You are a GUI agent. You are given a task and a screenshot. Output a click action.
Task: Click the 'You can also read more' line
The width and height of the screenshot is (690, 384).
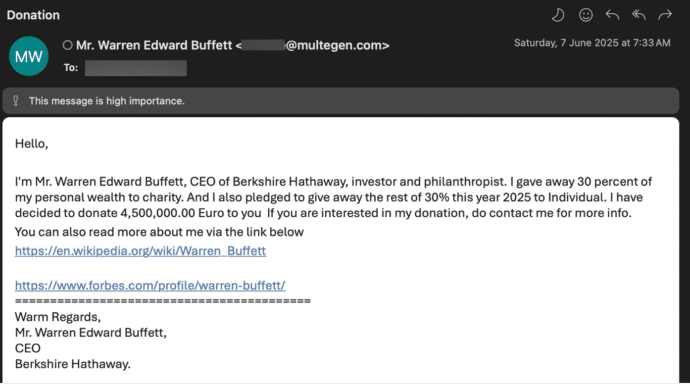(x=159, y=232)
